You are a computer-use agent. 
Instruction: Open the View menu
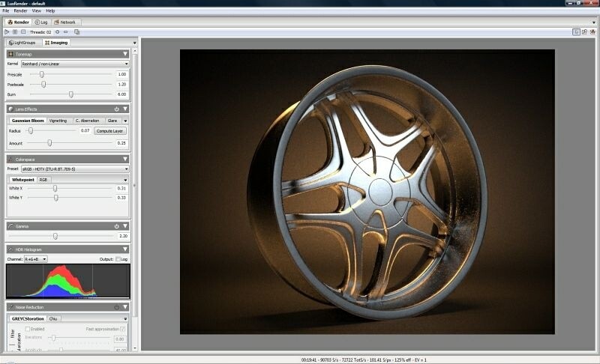pos(36,10)
